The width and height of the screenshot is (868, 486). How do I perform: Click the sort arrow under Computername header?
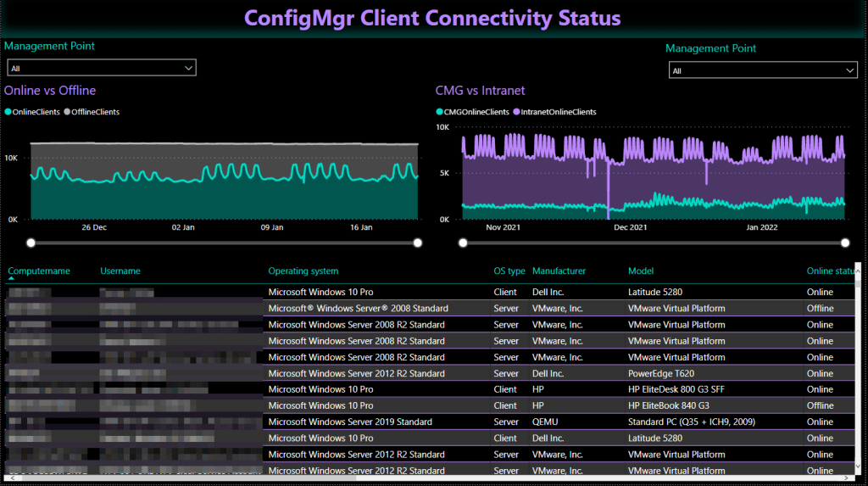[12, 279]
